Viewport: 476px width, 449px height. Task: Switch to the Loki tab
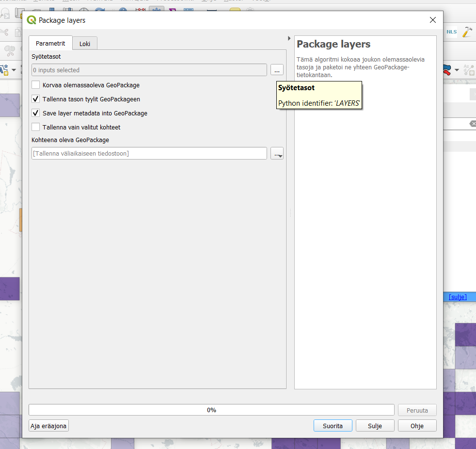point(85,44)
